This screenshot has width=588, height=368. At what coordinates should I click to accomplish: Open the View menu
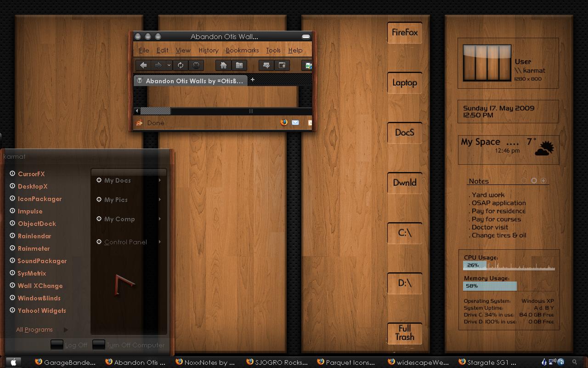[x=183, y=50]
